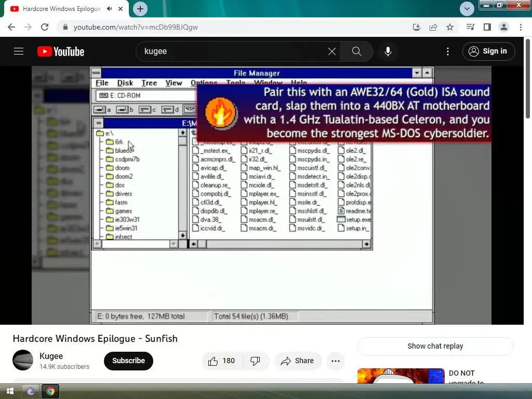
Task: Select drivers folder in tree
Action: coord(119,194)
